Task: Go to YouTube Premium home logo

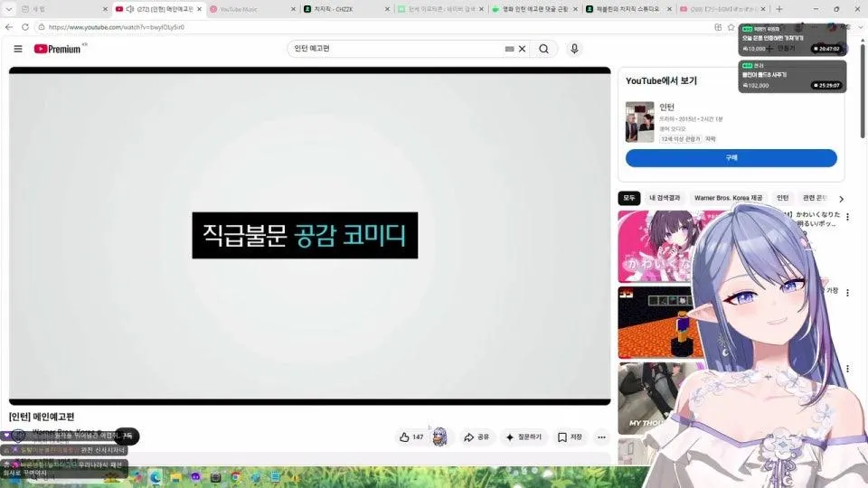Action: 58,49
